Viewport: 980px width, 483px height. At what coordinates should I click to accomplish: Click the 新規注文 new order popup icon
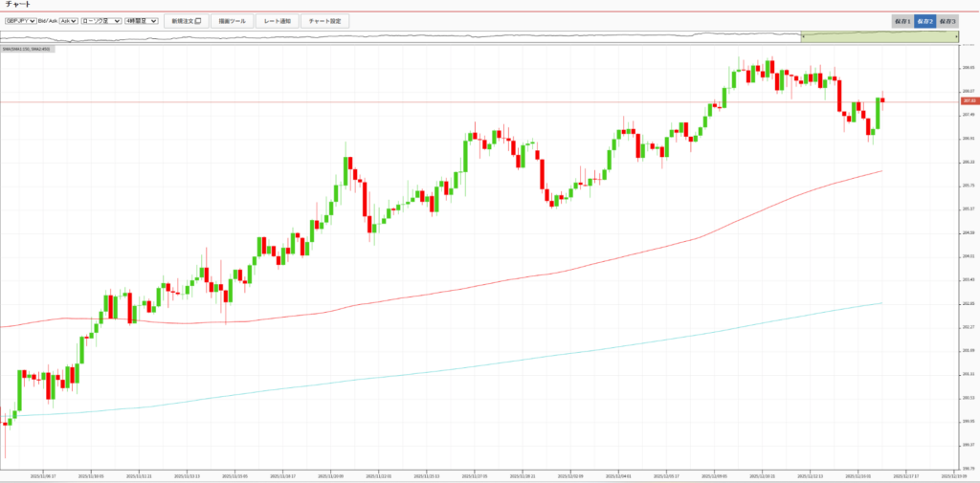pos(197,20)
